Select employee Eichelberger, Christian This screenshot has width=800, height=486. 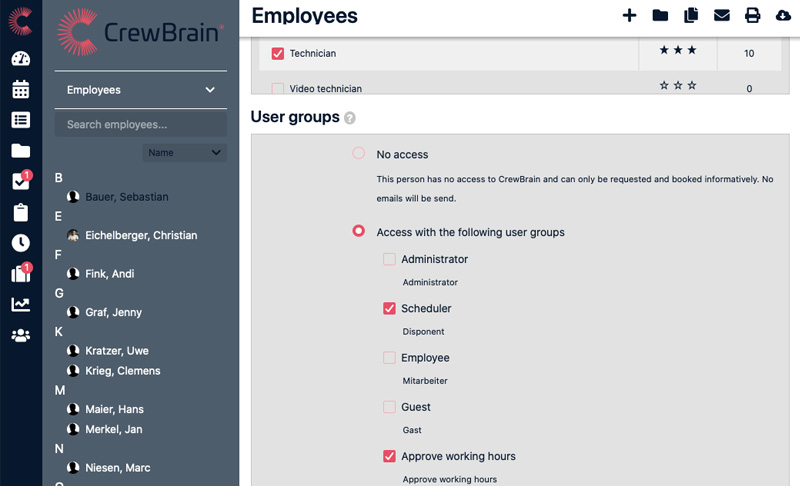[141, 236]
